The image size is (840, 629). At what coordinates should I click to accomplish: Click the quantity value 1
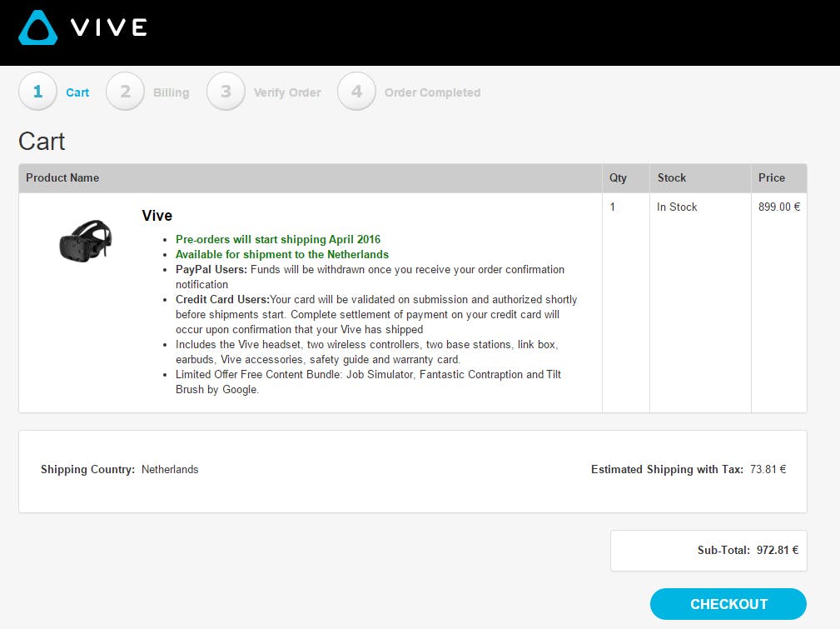613,207
